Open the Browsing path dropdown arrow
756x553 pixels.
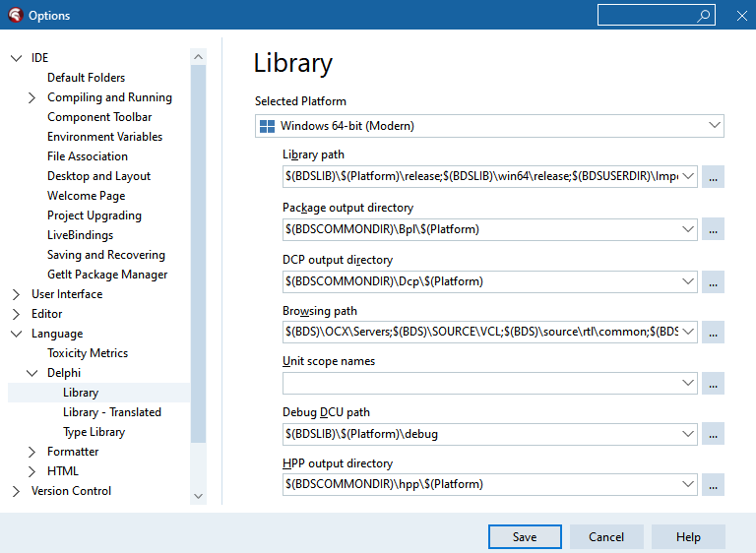[688, 333]
